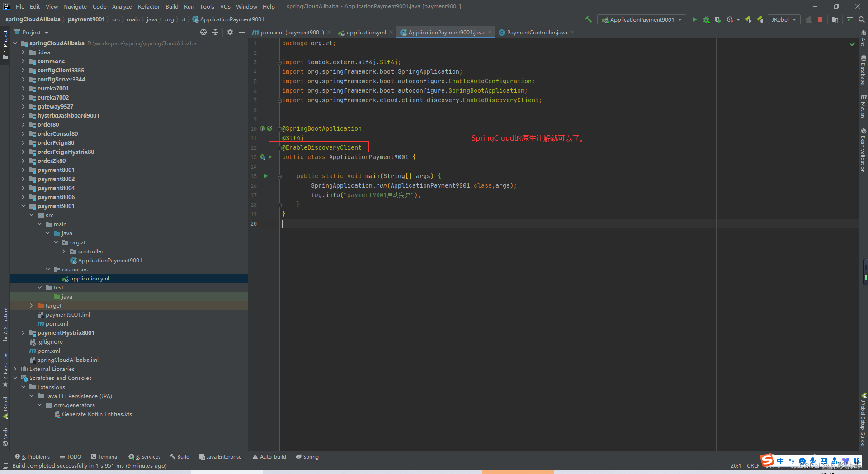Viewport: 868px width, 474px height.
Task: Open the Database side tool window
Action: pos(863,70)
